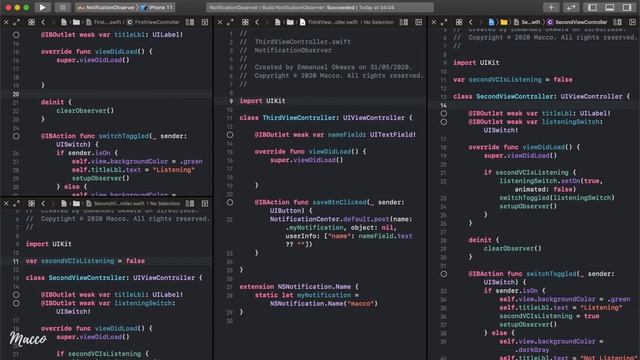
Task: Close the bottom-left SecondV...roller.swift pane
Action: 6,203
